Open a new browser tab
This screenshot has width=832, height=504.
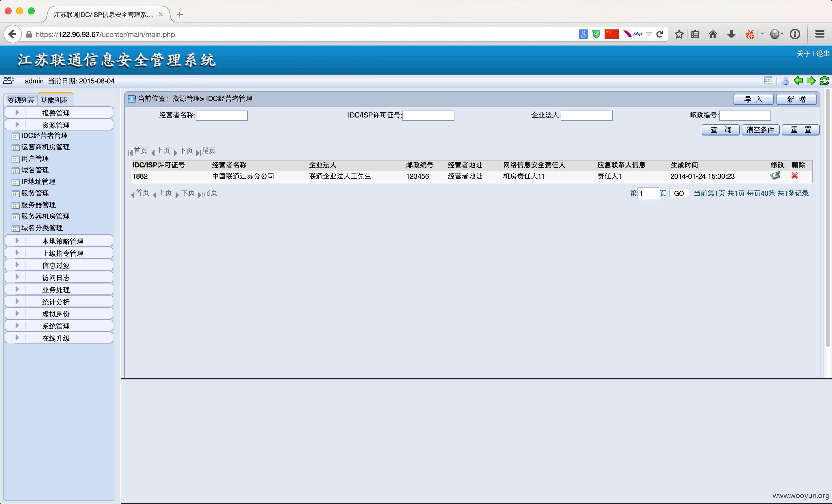pos(180,14)
